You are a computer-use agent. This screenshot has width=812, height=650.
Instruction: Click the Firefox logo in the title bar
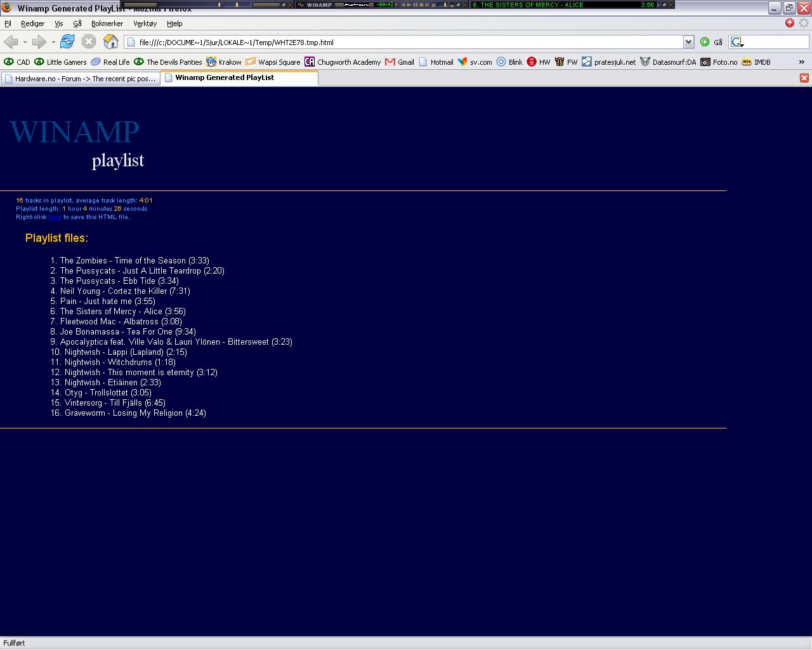pyautogui.click(x=7, y=8)
